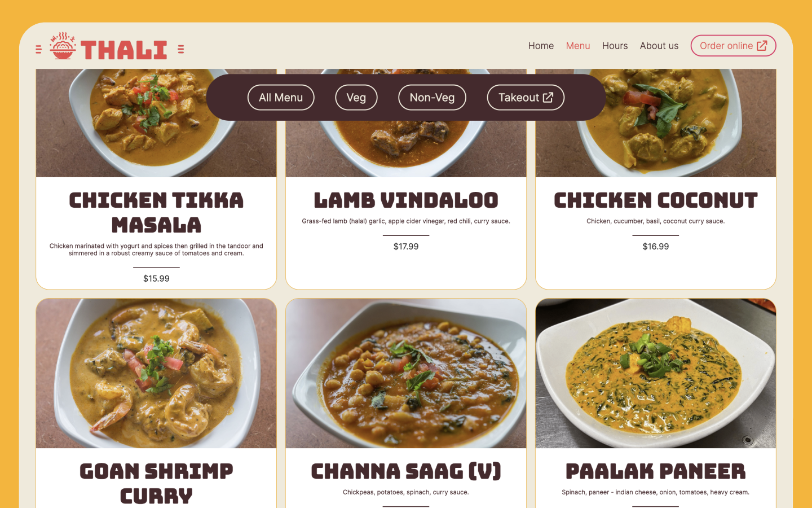Click the $17.99 Lamb Vindaloo price
Image resolution: width=812 pixels, height=508 pixels.
(406, 247)
